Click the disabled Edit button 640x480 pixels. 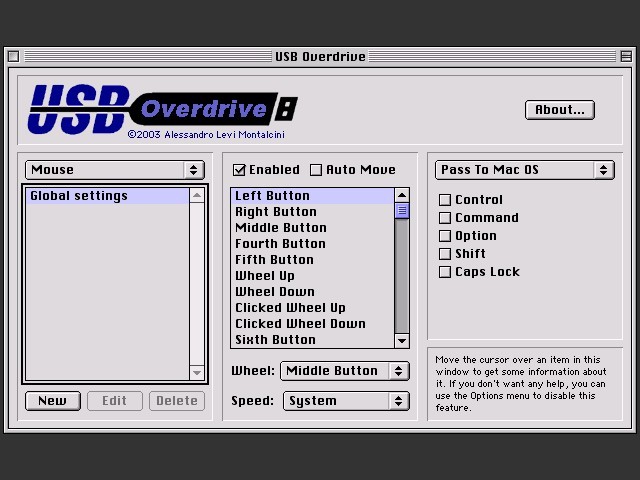coord(115,401)
